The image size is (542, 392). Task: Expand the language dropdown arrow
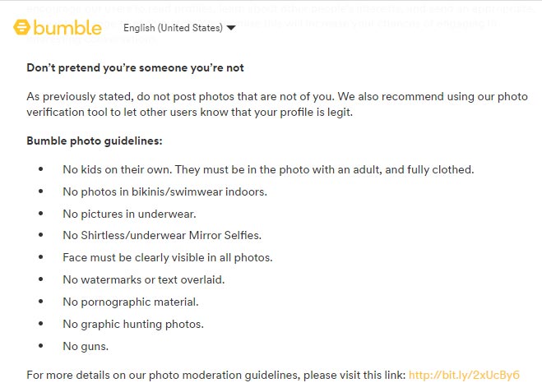pyautogui.click(x=231, y=28)
